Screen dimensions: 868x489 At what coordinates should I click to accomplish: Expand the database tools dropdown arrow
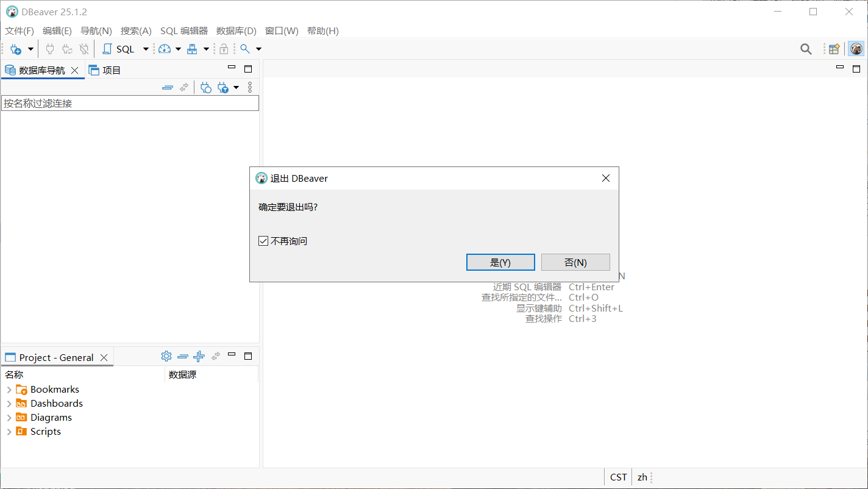pyautogui.click(x=206, y=49)
